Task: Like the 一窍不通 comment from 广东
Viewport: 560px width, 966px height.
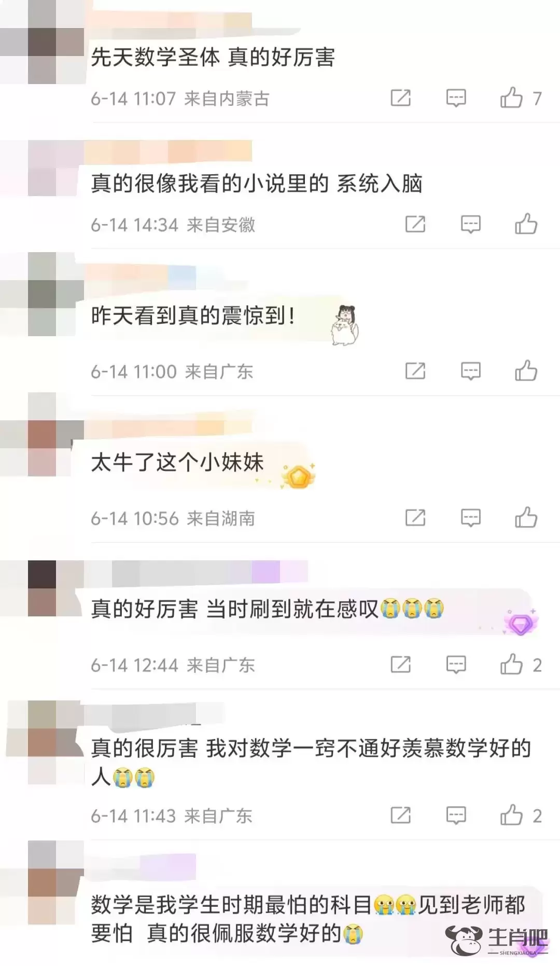Action: coord(511,816)
